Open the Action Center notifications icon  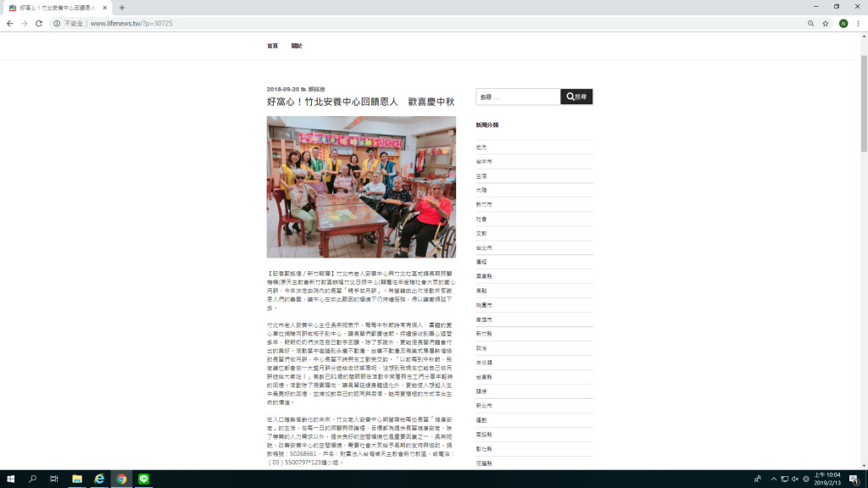[x=854, y=479]
